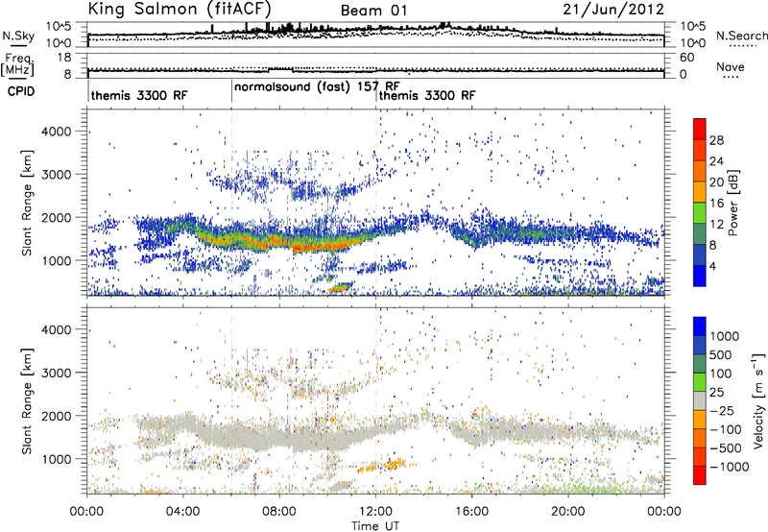Viewport: 768px width, 532px height.
Task: Click the '24' label on the Power color bar
Action: (716, 161)
